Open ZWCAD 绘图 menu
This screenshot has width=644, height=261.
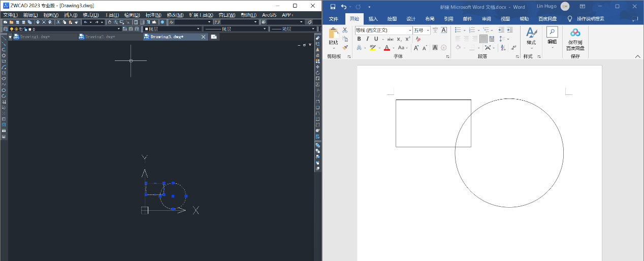[x=132, y=15]
